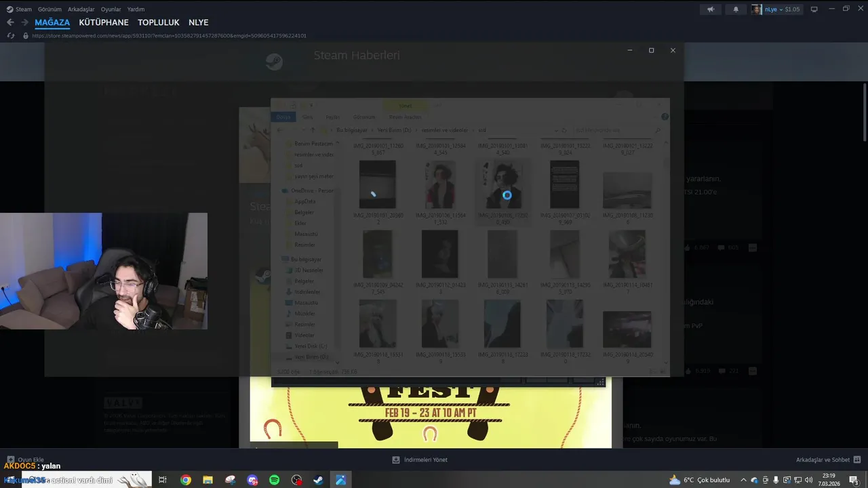Open the Arkadaşlar menu

(x=81, y=9)
